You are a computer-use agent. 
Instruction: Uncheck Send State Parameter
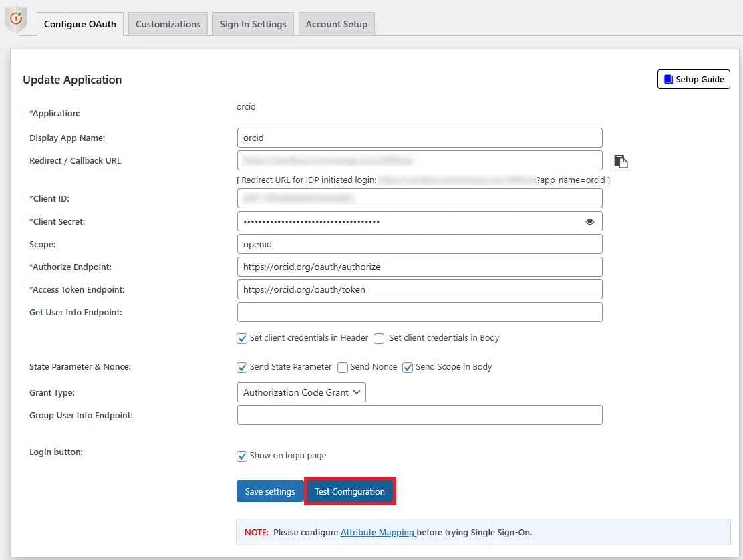tap(241, 367)
